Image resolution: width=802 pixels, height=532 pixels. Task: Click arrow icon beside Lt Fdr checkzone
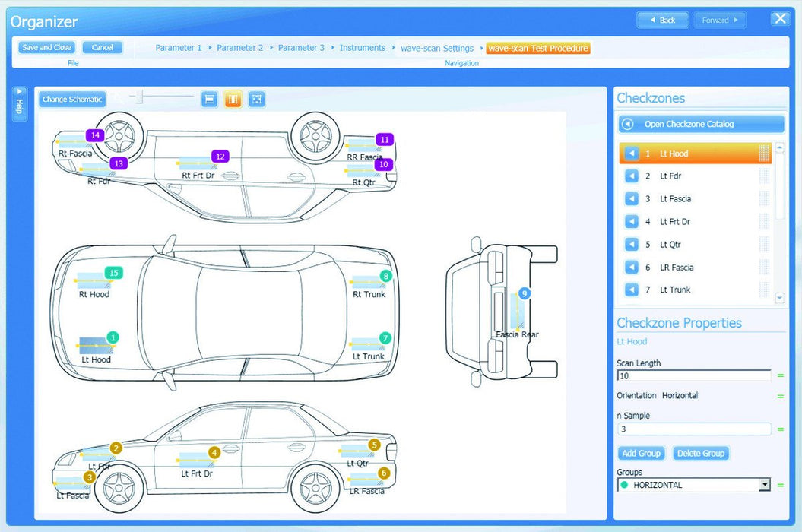pyautogui.click(x=631, y=176)
